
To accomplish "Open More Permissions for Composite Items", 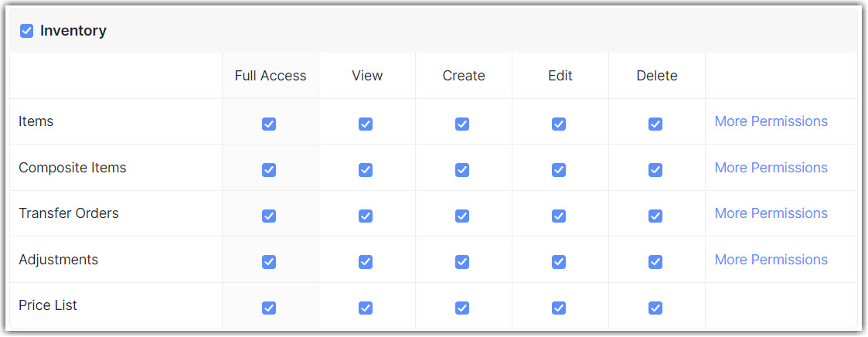I will [x=771, y=168].
